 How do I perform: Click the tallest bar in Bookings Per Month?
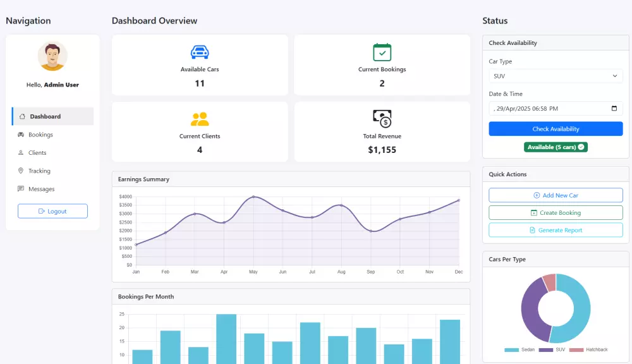pos(226,339)
